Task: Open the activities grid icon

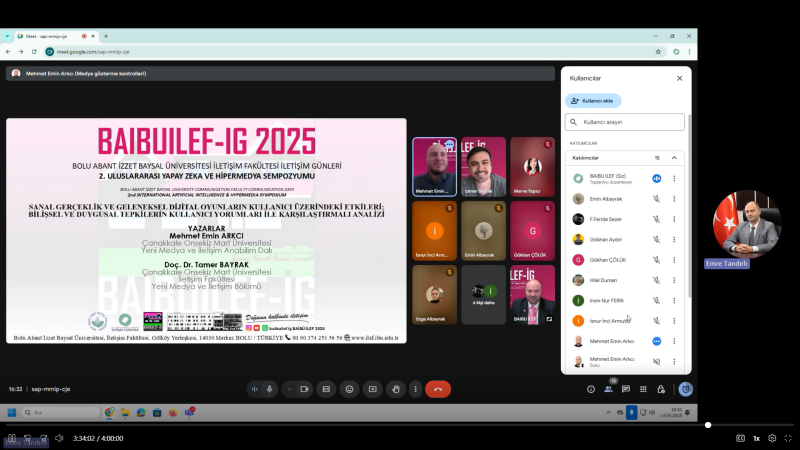Action: point(643,389)
